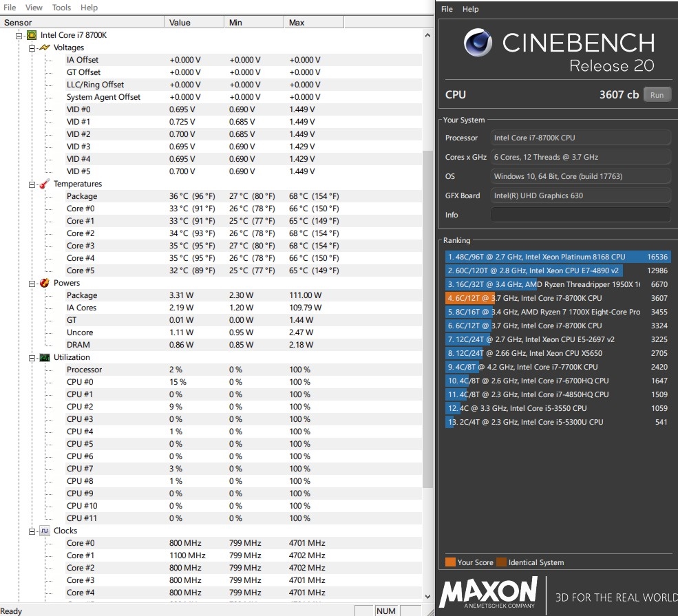The width and height of the screenshot is (678, 616).
Task: Collapse the Intel Core i7 8700K node
Action: point(19,35)
